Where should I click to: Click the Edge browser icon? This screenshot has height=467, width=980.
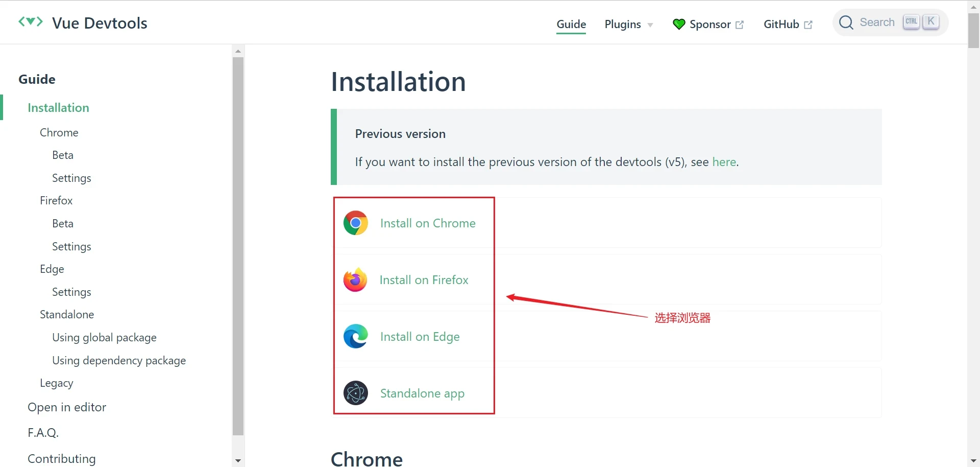(x=356, y=337)
